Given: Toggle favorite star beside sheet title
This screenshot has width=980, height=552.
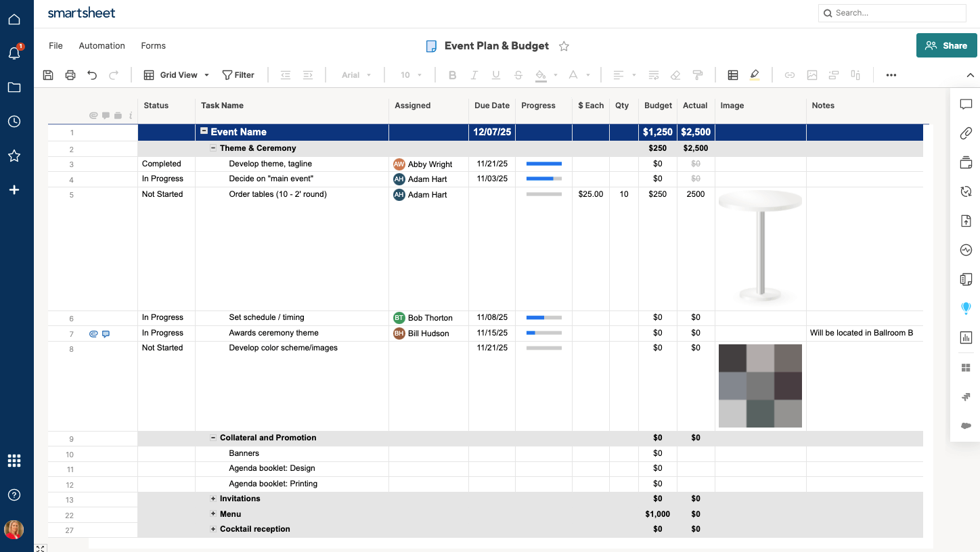Looking at the screenshot, I should coord(564,46).
